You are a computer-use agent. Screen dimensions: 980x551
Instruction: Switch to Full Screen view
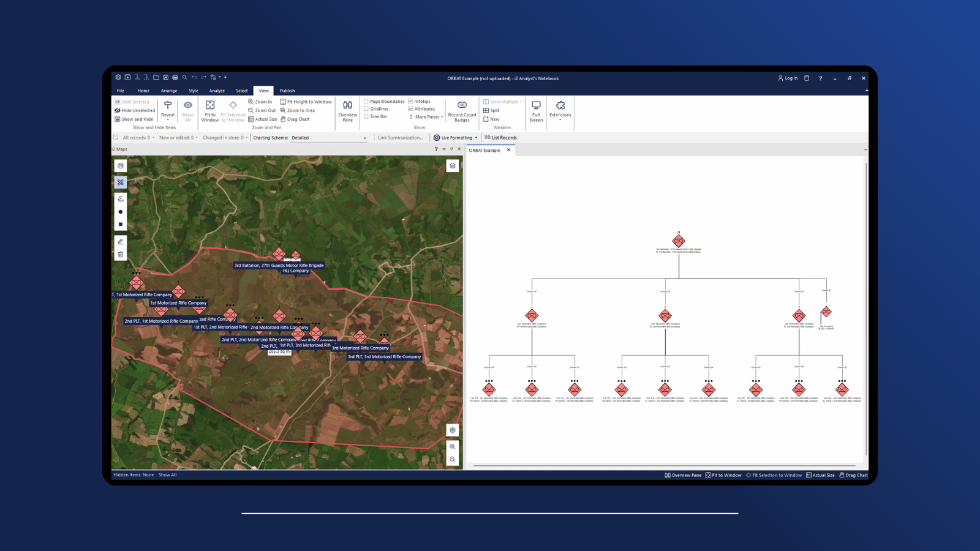click(x=536, y=111)
